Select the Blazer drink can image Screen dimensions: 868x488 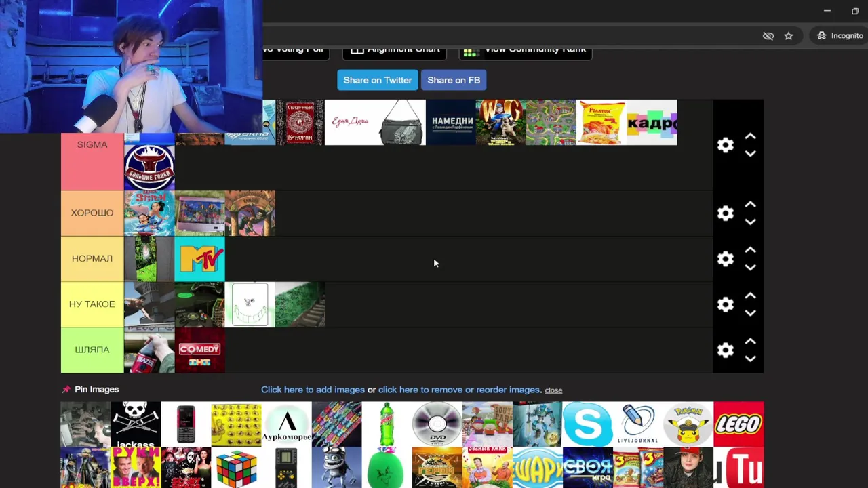[x=149, y=350]
